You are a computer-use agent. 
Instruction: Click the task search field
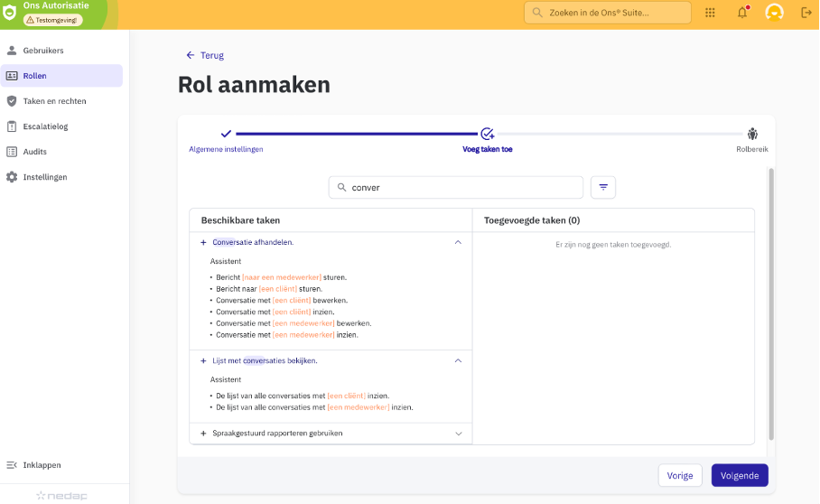point(461,187)
